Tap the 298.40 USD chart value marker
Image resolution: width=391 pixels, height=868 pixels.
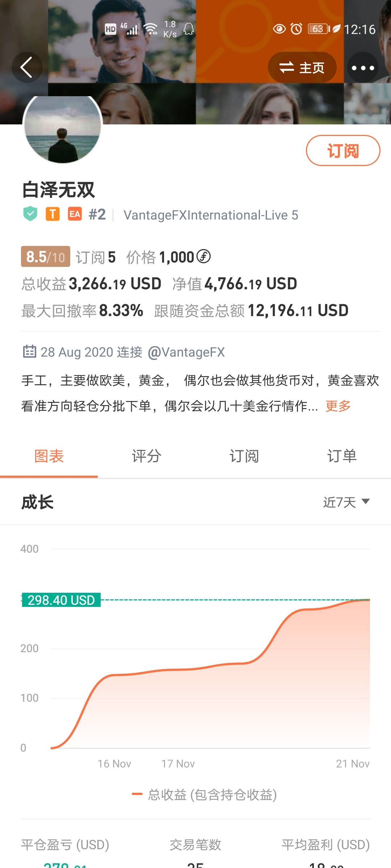pyautogui.click(x=61, y=600)
